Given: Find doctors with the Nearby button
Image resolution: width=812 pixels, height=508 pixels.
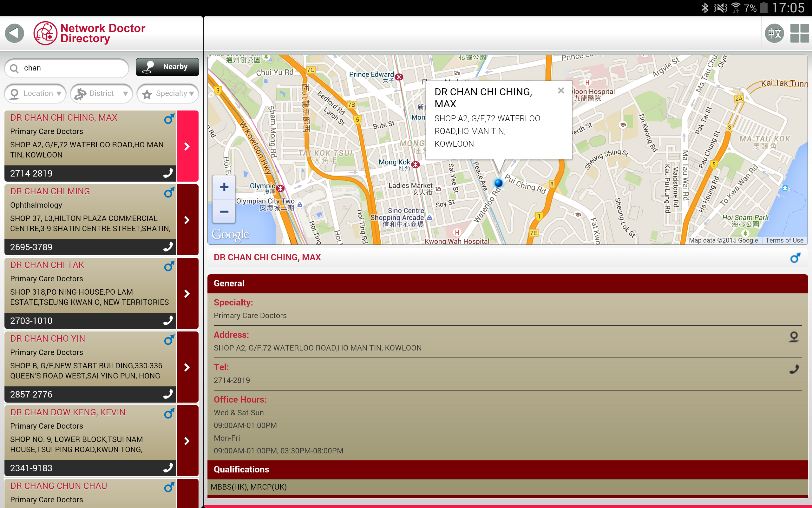Looking at the screenshot, I should coord(167,67).
